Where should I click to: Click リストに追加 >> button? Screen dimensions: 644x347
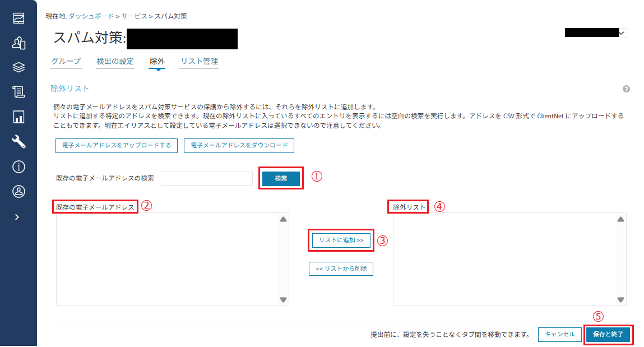[341, 240]
